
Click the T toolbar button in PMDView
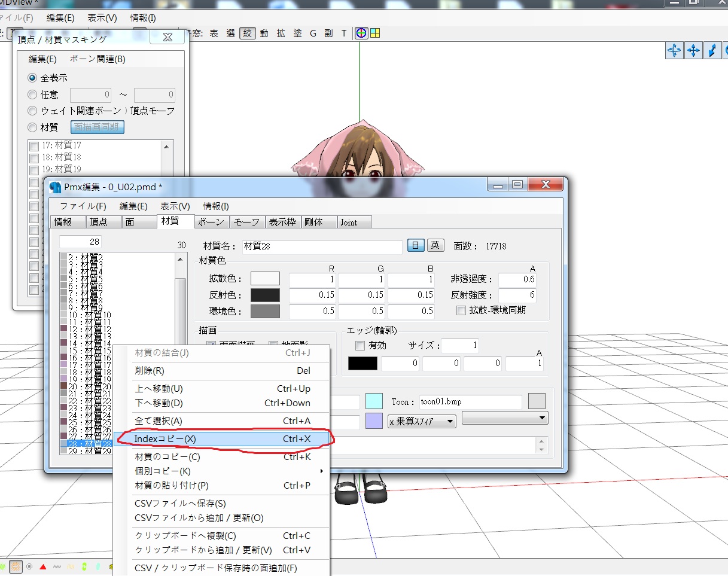(344, 33)
